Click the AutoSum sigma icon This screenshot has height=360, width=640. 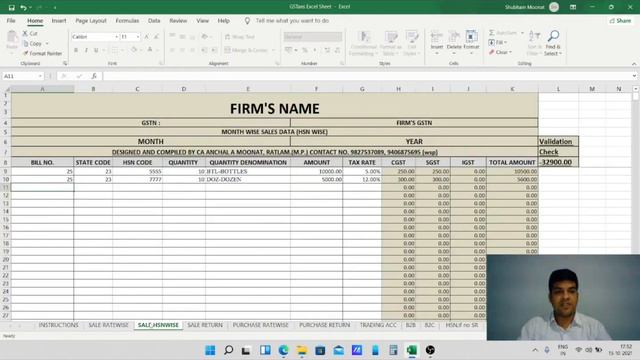point(492,33)
